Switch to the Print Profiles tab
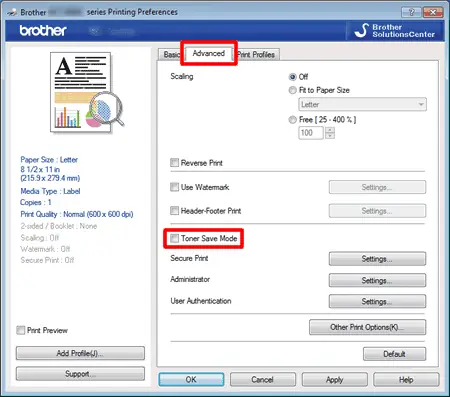The height and width of the screenshot is (397, 450). tap(256, 55)
